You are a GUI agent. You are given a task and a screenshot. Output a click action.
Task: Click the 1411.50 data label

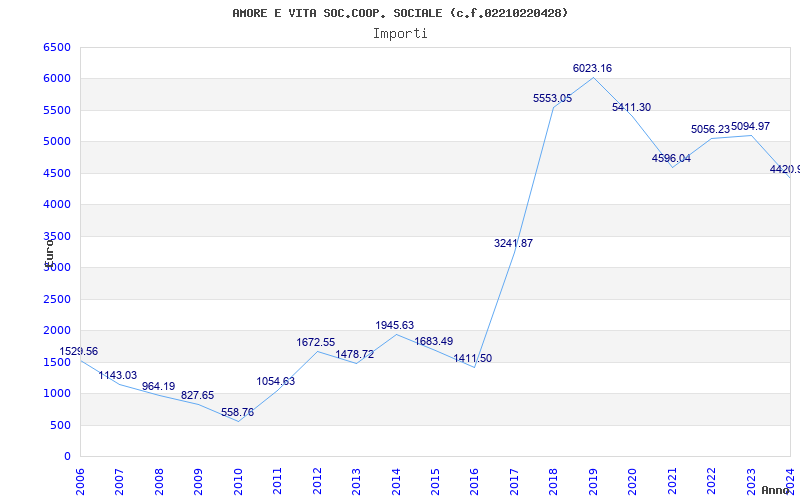473,359
